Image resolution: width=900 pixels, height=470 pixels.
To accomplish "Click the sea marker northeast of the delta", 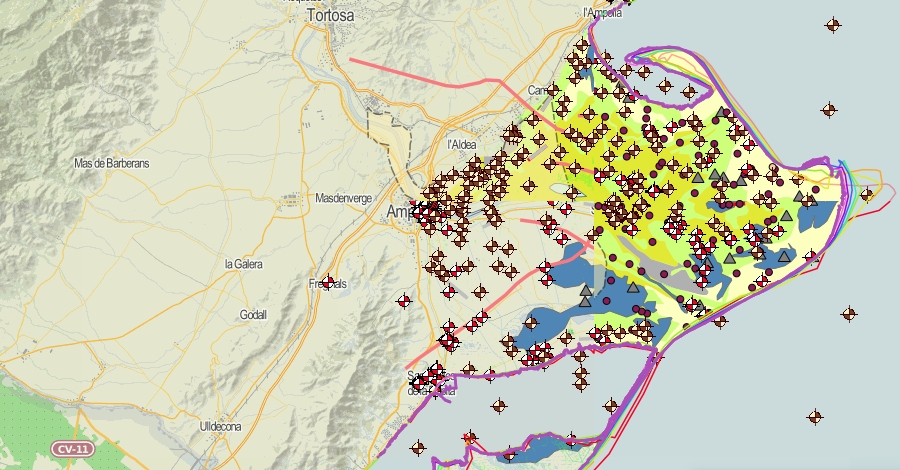I will [828, 109].
